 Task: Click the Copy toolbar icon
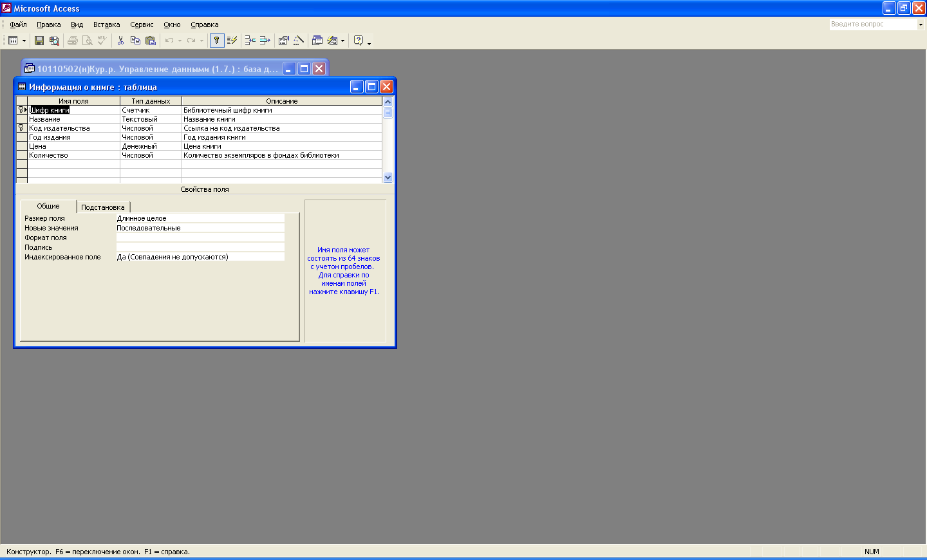click(x=135, y=41)
